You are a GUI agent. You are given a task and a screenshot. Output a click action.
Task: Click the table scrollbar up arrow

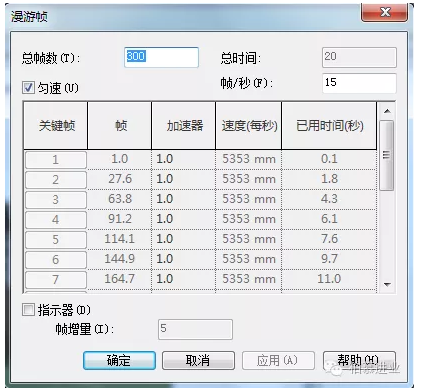387,111
